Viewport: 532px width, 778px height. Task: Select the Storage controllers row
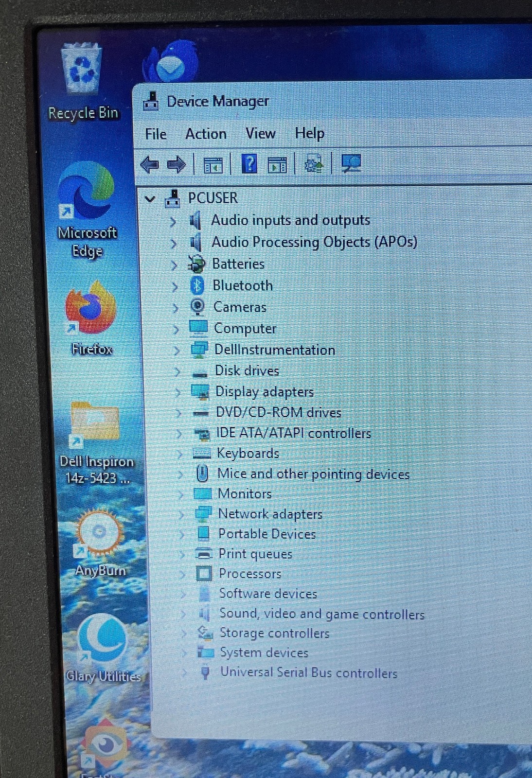[264, 633]
